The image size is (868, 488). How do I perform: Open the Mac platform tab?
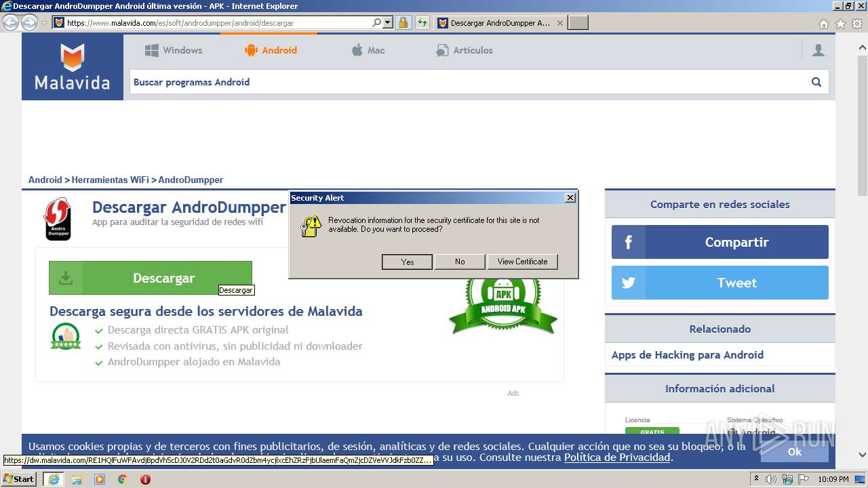tap(368, 50)
